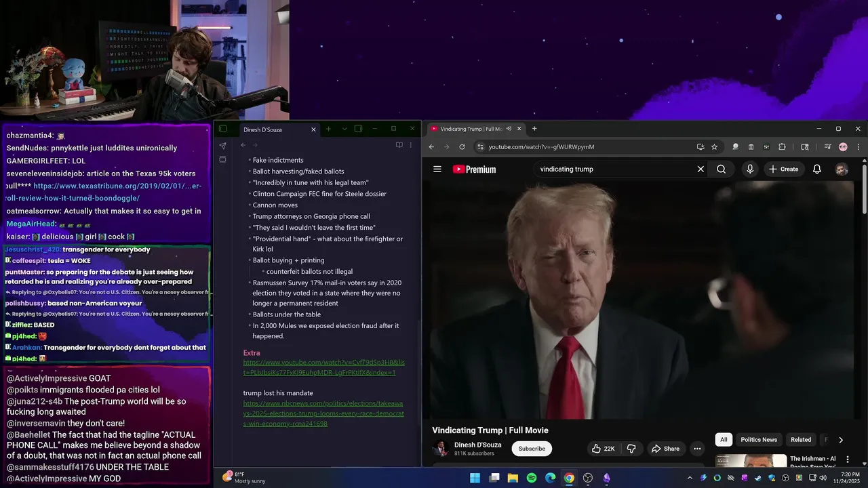868x488 pixels.
Task: Show next filter chips arrow
Action: 841,440
